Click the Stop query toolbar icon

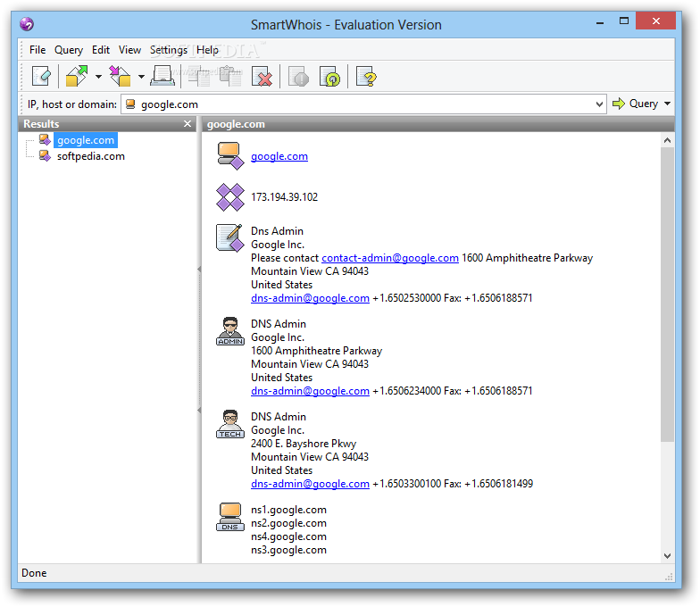(x=298, y=77)
